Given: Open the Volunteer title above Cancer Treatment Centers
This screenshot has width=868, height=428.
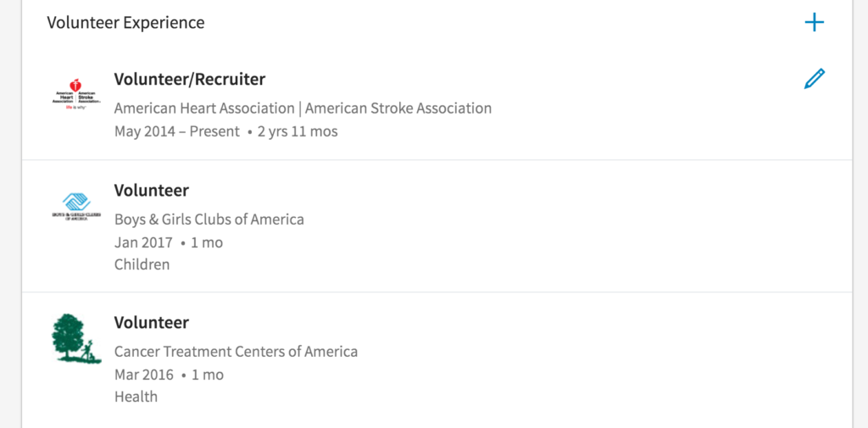Looking at the screenshot, I should (152, 323).
